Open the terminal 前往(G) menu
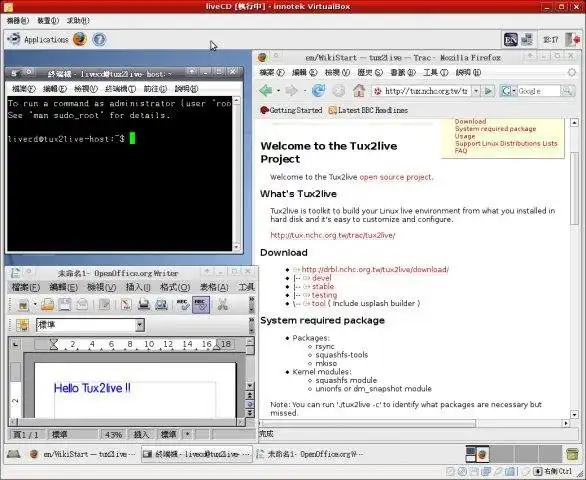Viewport: 586px width, 480px height. pyautogui.click(x=155, y=89)
